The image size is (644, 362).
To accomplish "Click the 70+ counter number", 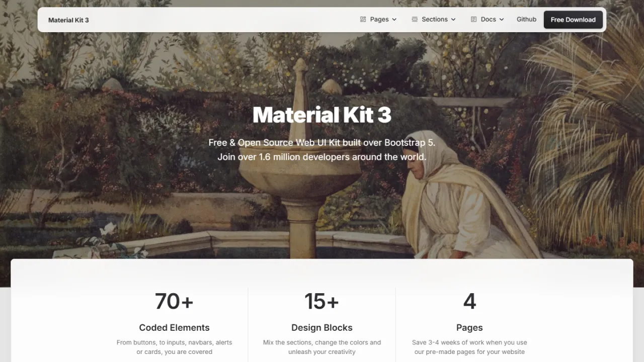I will pyautogui.click(x=174, y=301).
